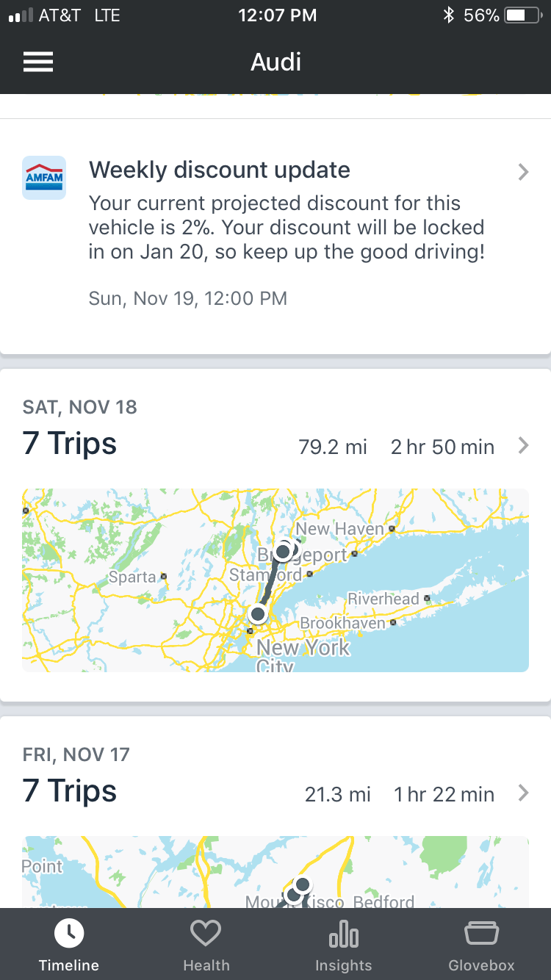Tap the 7 Trips heading for Nov 17

(70, 791)
